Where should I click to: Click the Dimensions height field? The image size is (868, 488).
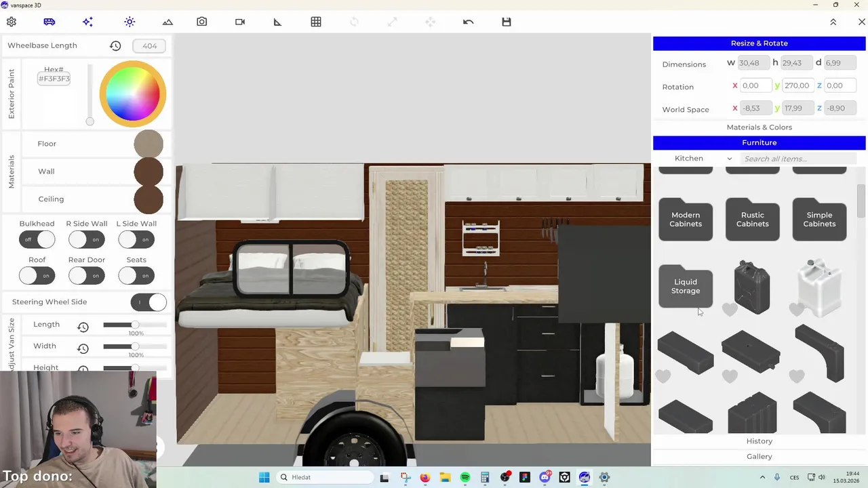point(797,63)
